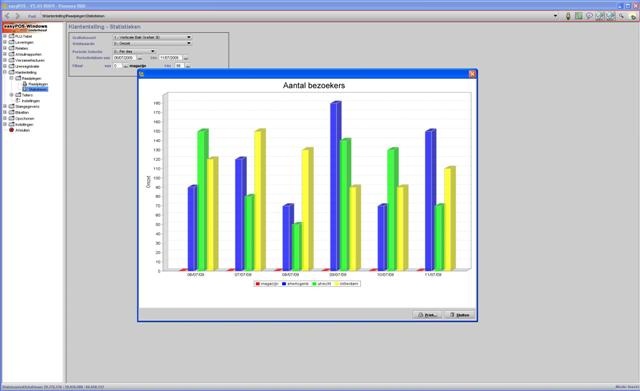Viewport: 640px width, 391px height.
Task: Click the magnifier search icon in top toolbar
Action: [621, 16]
